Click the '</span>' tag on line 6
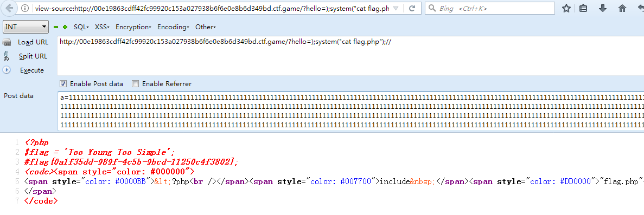Screen dimensions: 644x215 point(40,191)
